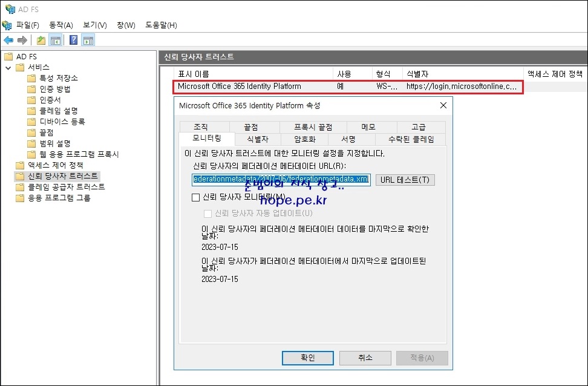Viewport: 588px width, 386px height.
Task: Click the 확인 button
Action: tap(308, 358)
